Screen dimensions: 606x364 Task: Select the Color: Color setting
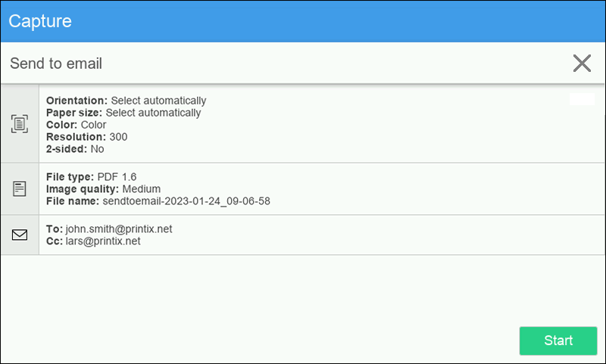click(x=77, y=125)
